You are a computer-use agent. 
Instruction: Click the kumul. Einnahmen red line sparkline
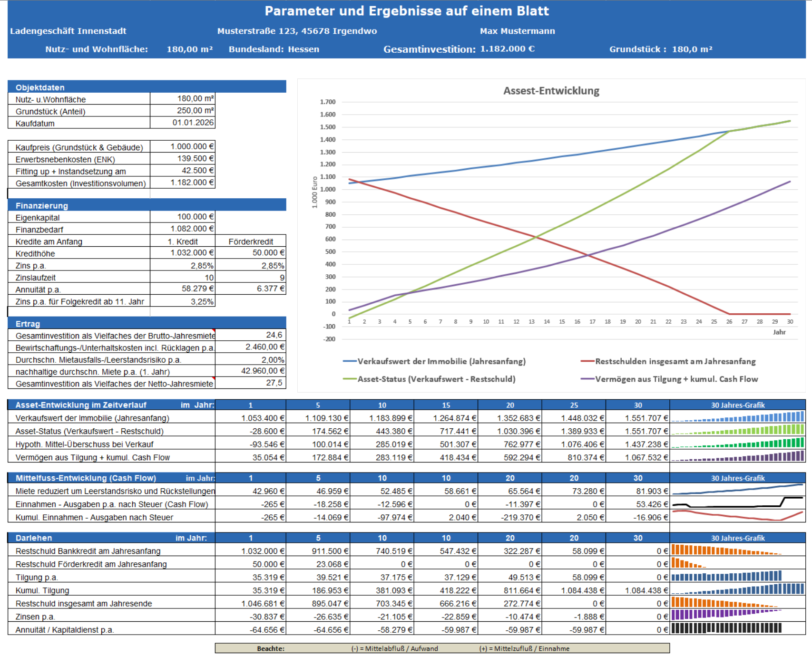point(738,515)
